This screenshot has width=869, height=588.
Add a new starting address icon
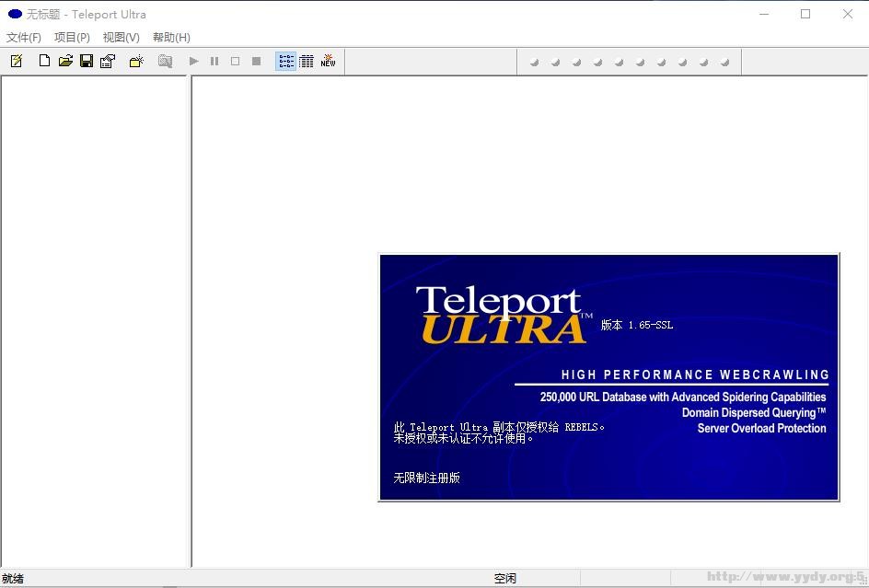136,61
